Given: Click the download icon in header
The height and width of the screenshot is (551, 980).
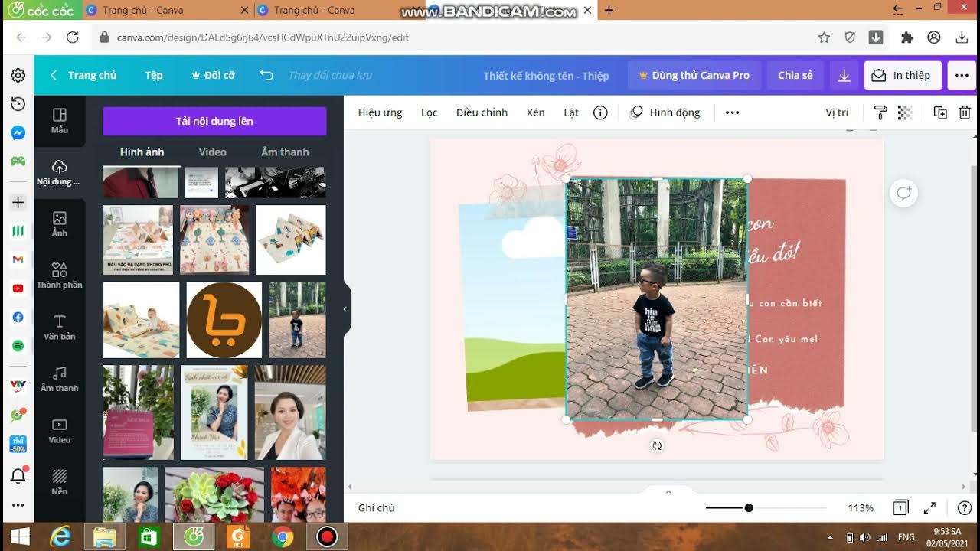Looking at the screenshot, I should tap(844, 75).
